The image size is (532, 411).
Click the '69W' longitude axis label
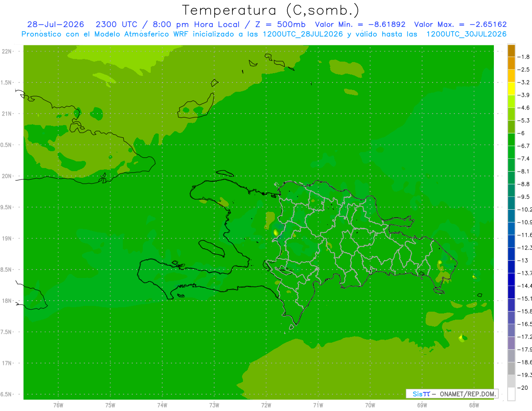click(422, 405)
